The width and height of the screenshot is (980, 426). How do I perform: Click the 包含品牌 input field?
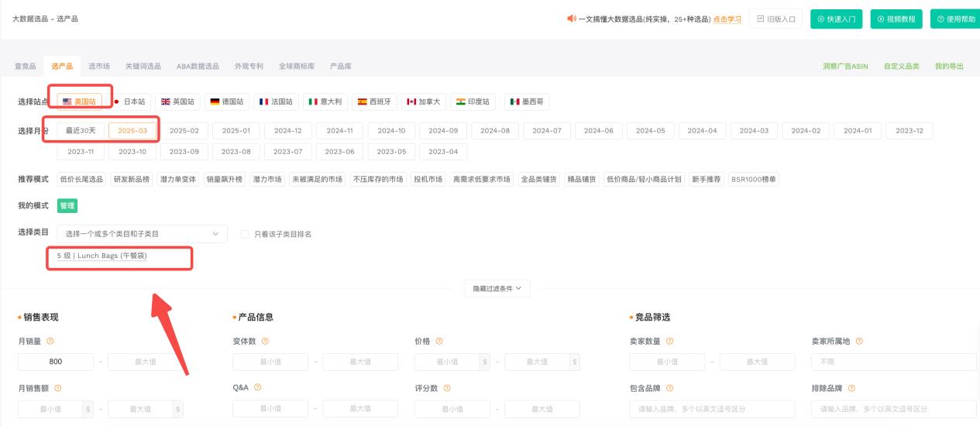tap(713, 409)
